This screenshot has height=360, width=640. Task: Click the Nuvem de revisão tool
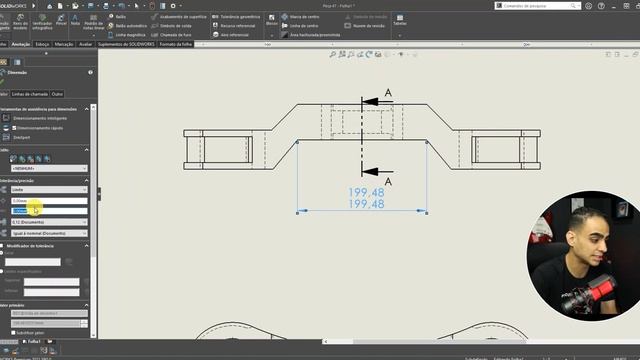(364, 26)
